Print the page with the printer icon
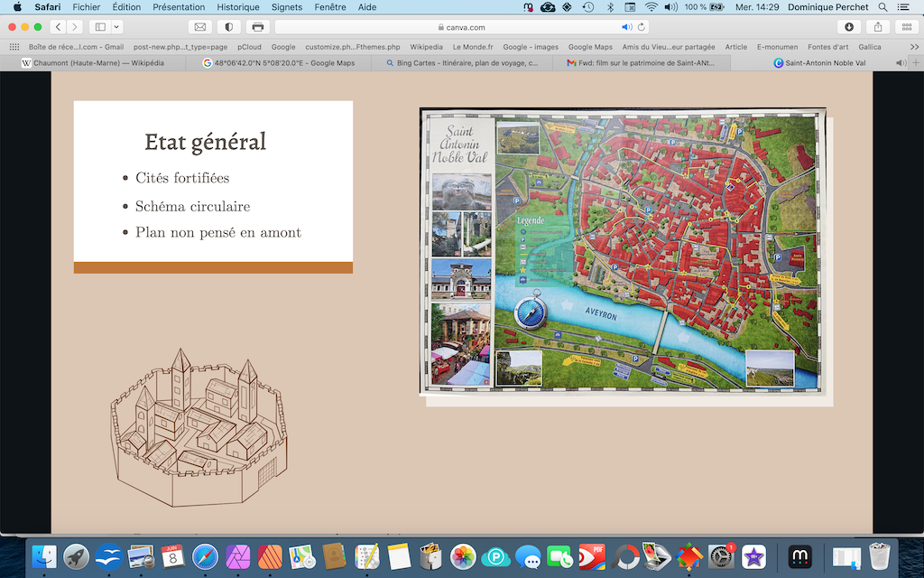Screen dimensions: 924x578 (257, 27)
